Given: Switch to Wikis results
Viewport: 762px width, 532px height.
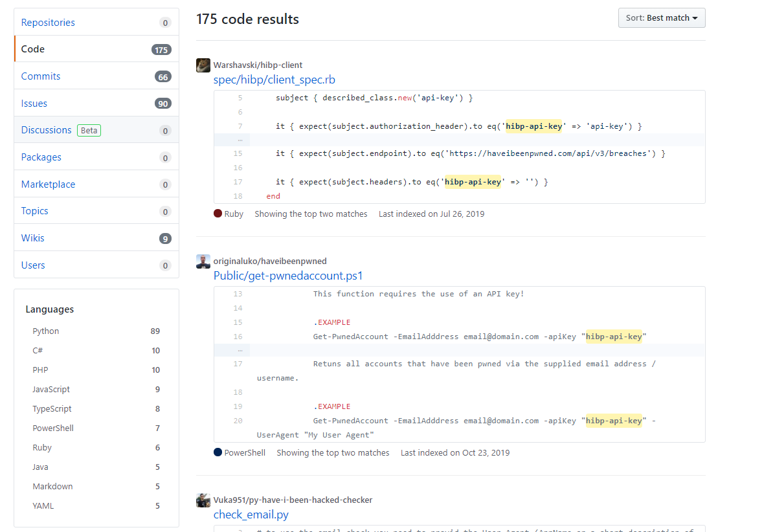Looking at the screenshot, I should point(96,239).
